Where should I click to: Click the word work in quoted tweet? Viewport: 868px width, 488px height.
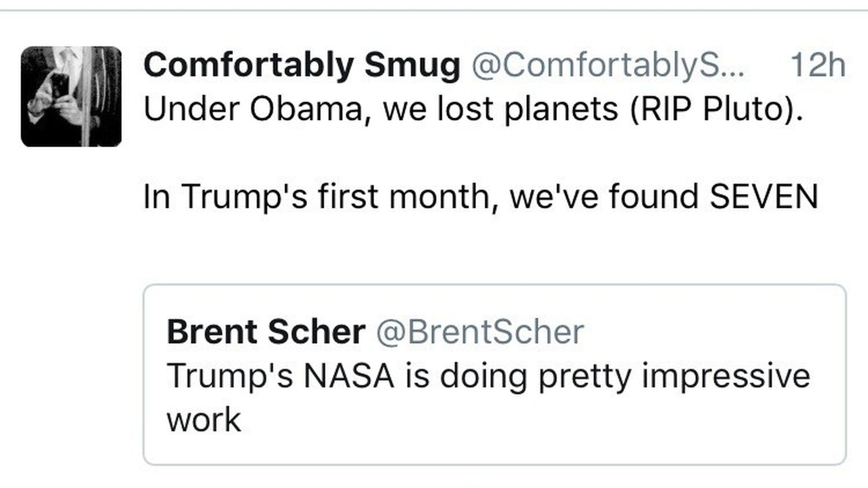(203, 420)
